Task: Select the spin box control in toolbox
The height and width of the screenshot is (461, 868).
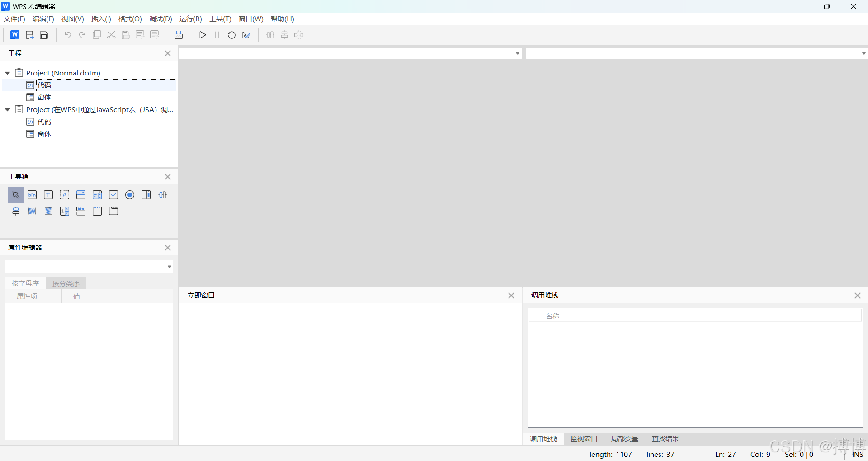Action: [65, 211]
